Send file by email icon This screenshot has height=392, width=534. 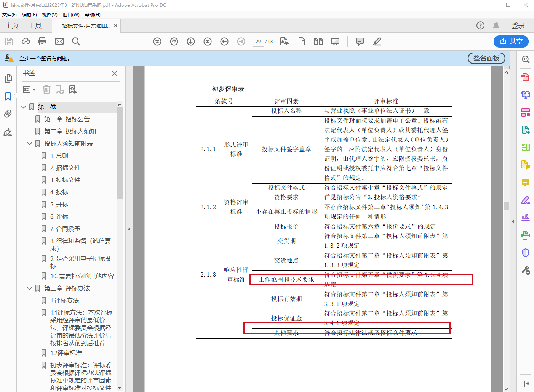pos(59,42)
